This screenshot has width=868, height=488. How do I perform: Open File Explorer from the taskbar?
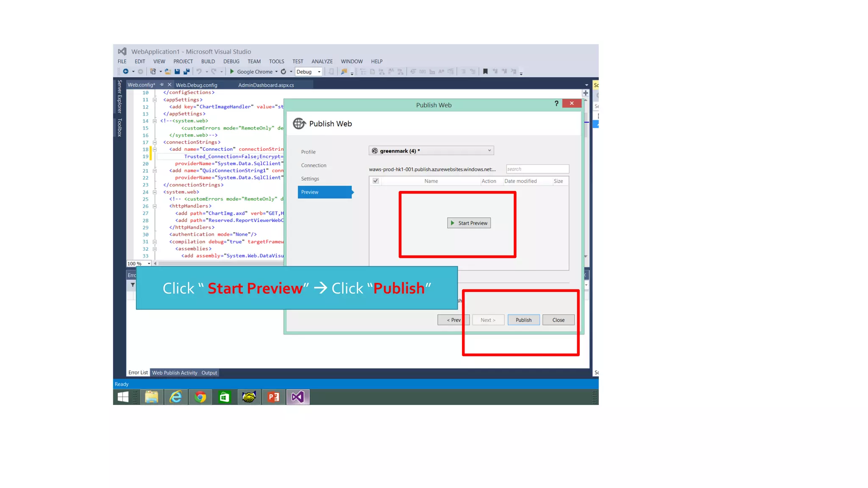coord(151,397)
